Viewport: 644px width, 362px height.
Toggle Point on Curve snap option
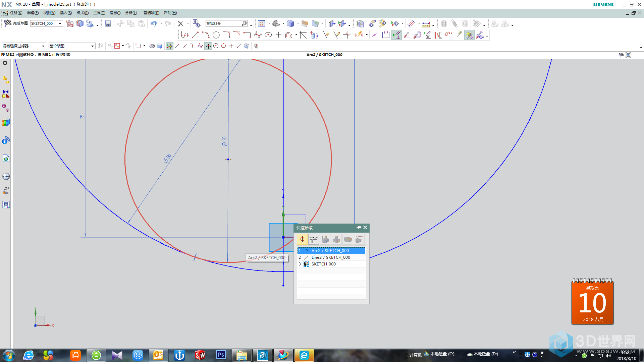click(x=239, y=46)
